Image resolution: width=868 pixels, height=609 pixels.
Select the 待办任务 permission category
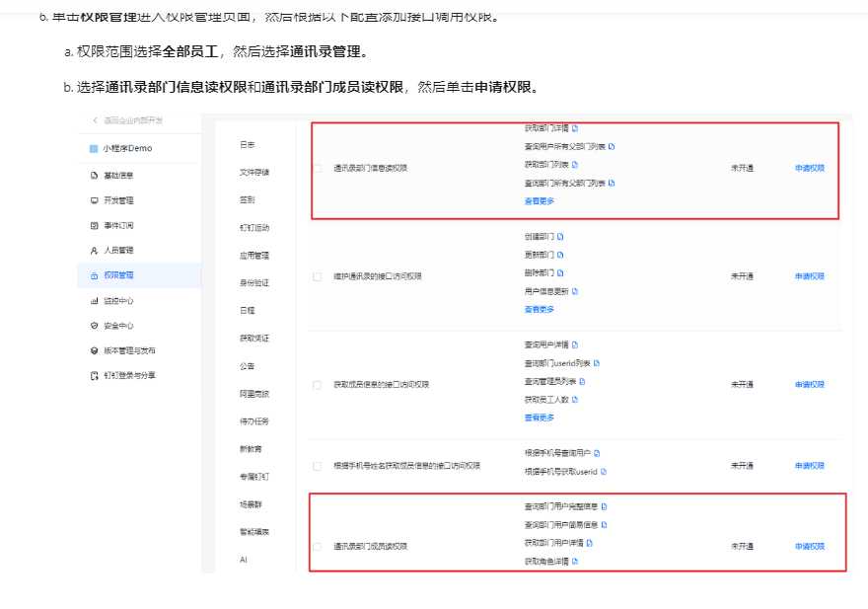(x=254, y=421)
